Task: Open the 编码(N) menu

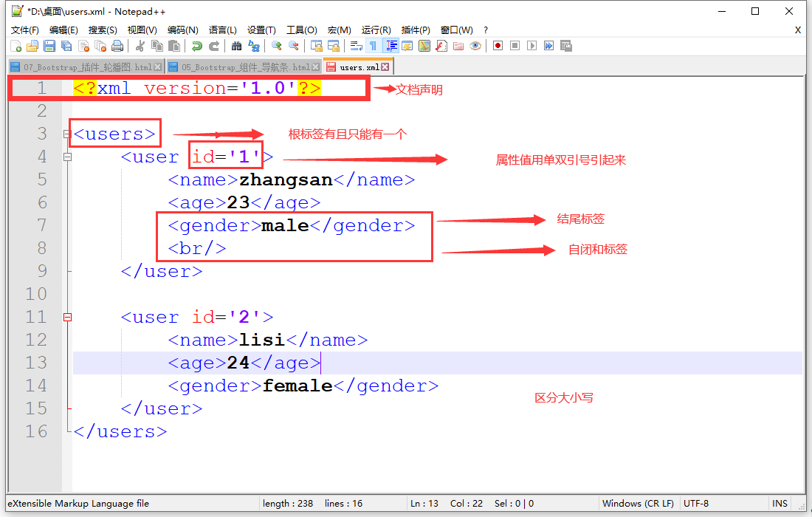Action: [x=183, y=30]
